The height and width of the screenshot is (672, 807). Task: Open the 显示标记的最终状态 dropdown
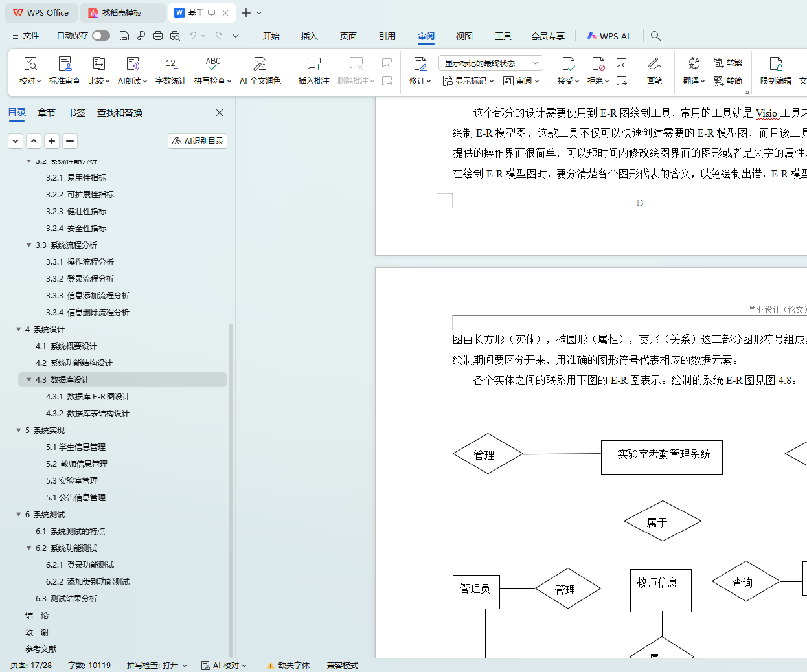[x=490, y=63]
